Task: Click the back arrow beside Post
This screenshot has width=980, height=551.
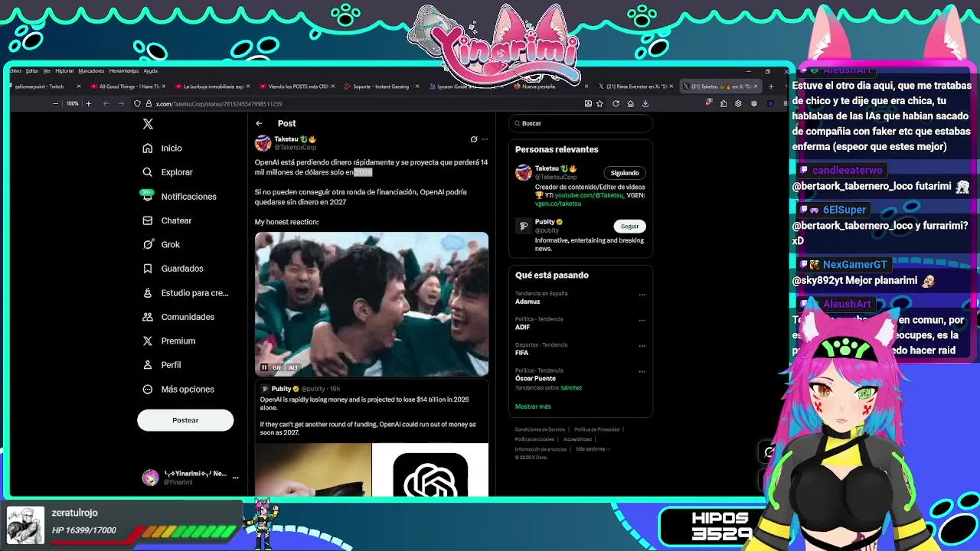Action: [x=259, y=123]
